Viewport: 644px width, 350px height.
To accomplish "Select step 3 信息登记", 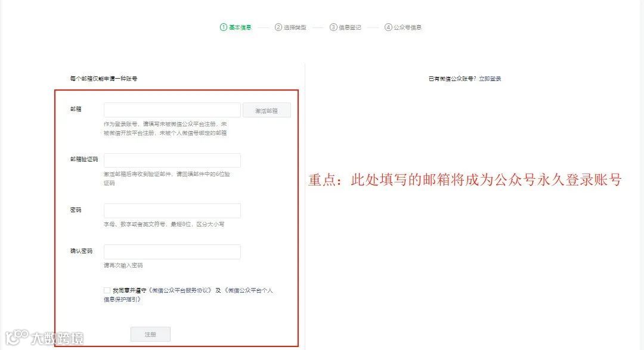I will (x=345, y=27).
